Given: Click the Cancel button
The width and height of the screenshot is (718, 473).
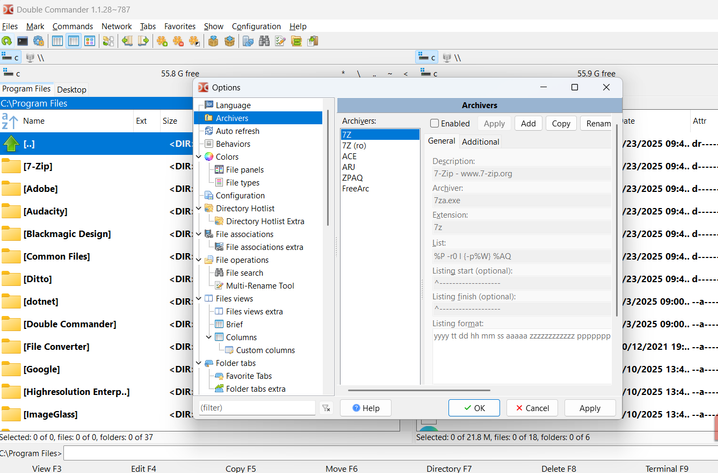Looking at the screenshot, I should [x=529, y=408].
